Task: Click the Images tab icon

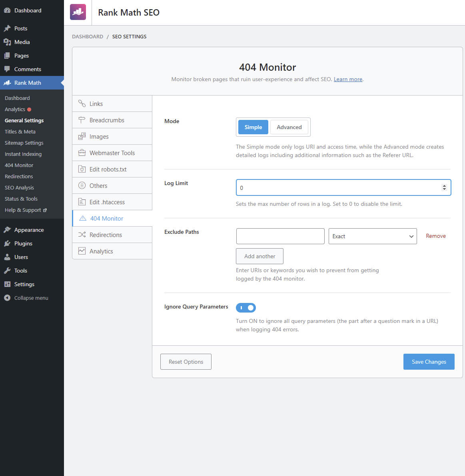Action: coord(82,136)
